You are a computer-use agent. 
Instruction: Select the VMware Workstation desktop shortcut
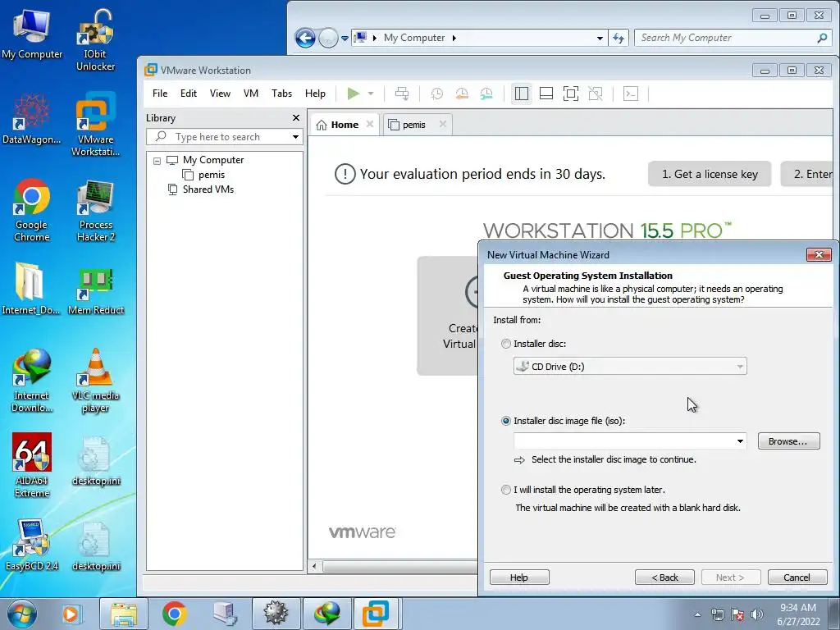pyautogui.click(x=95, y=125)
